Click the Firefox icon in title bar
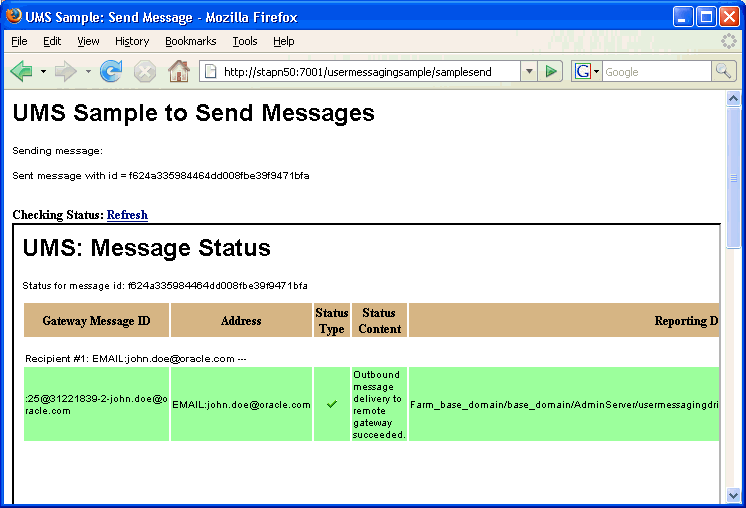 (14, 17)
